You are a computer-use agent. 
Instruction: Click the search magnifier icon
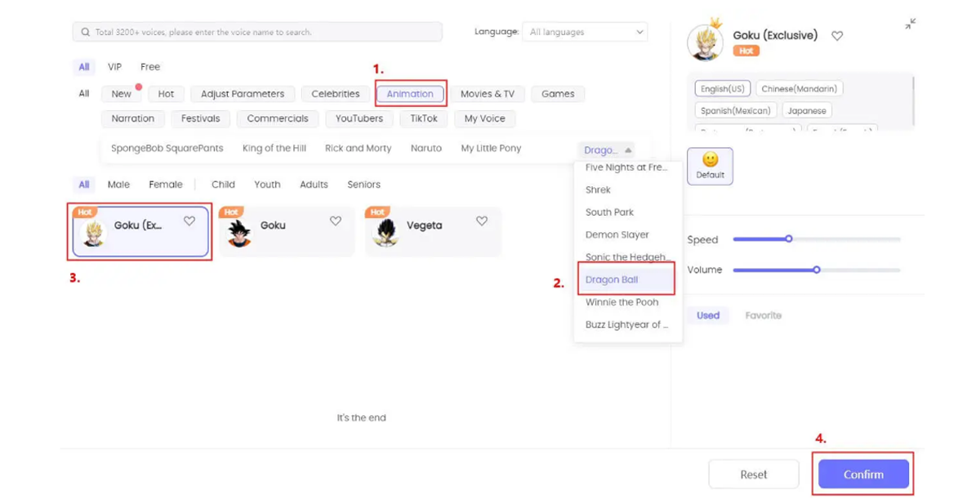85,33
